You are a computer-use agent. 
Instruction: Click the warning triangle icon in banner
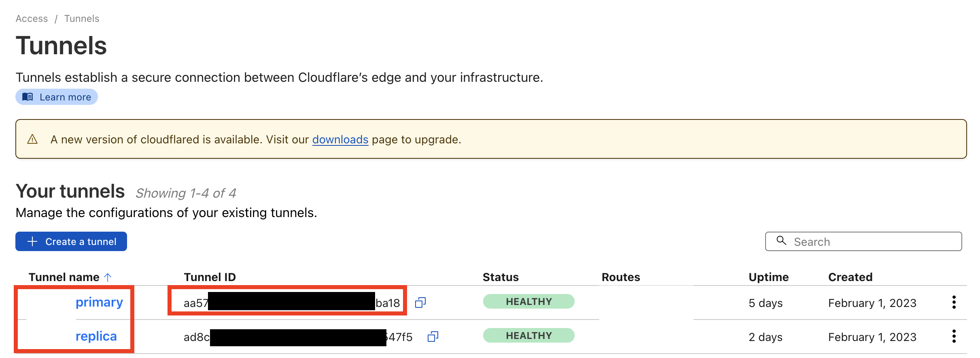coord(32,139)
